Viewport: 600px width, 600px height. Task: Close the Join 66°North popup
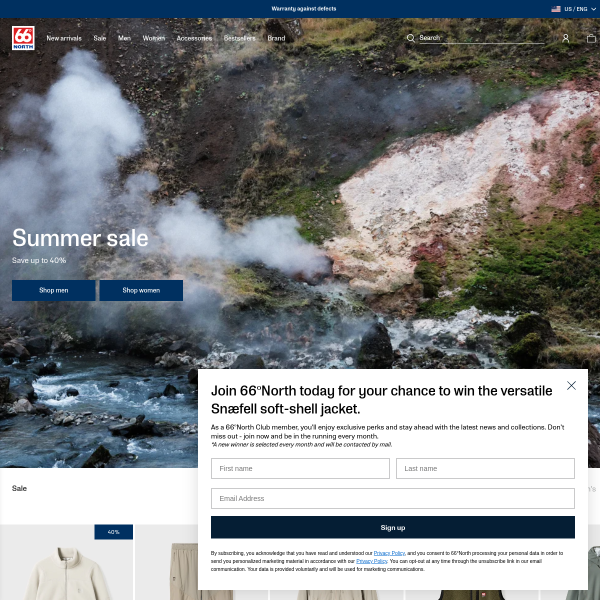tap(571, 385)
